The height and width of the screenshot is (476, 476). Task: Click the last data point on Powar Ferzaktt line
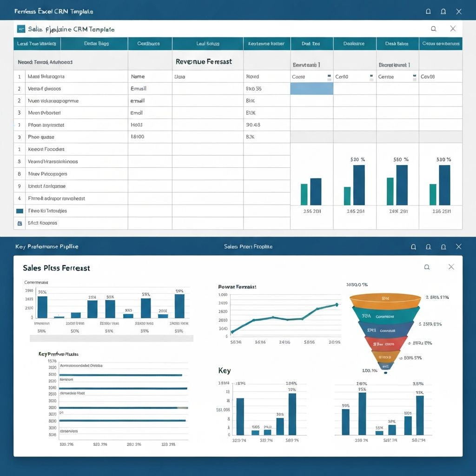tap(337, 304)
